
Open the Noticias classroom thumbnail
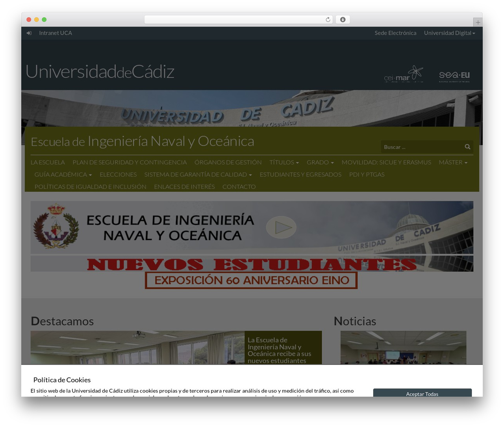[403, 347]
